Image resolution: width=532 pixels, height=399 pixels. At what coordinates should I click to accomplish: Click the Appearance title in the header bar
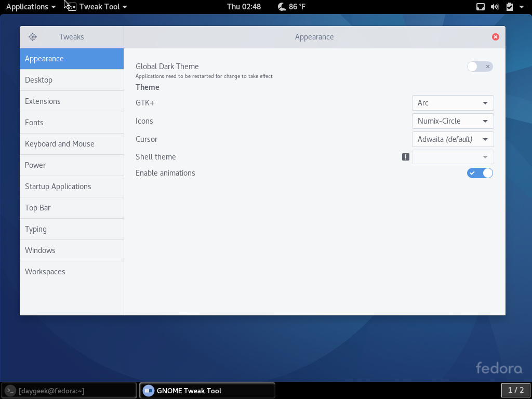(x=314, y=37)
